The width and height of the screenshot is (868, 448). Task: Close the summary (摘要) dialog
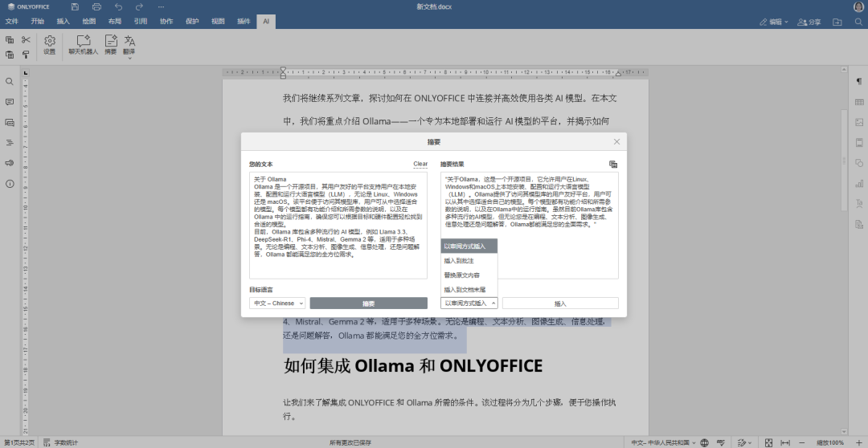point(616,142)
